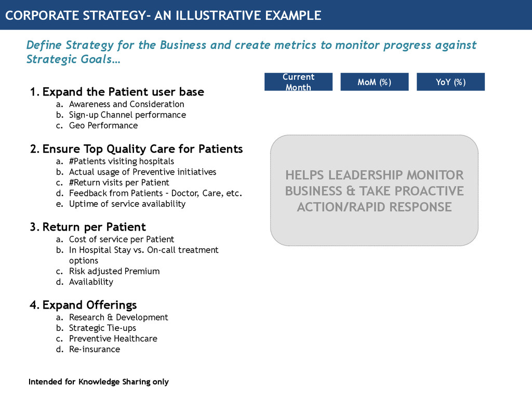Screen dimensions: 532x399
Task: Click the gray 'Helps Leadership Monitor' callout box
Action: 374,190
